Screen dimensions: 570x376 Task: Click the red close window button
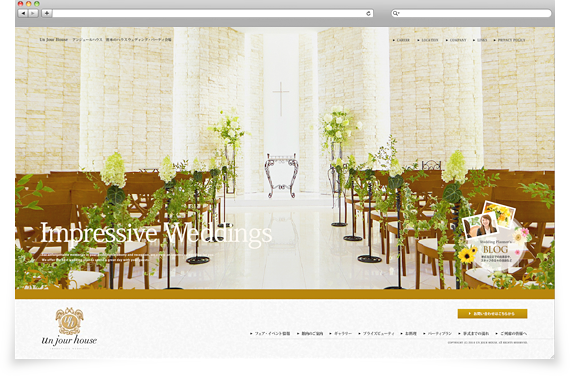pyautogui.click(x=21, y=4)
